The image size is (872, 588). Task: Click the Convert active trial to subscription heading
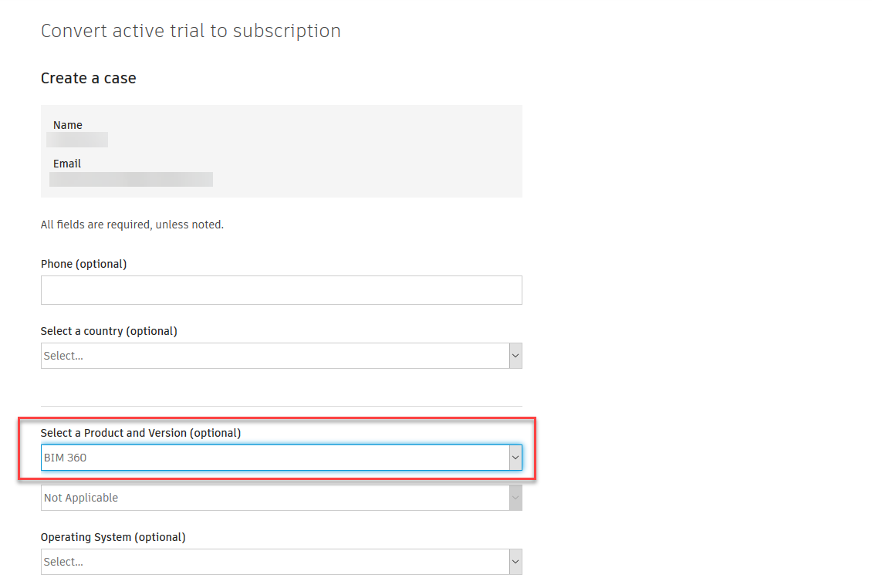[x=191, y=31]
